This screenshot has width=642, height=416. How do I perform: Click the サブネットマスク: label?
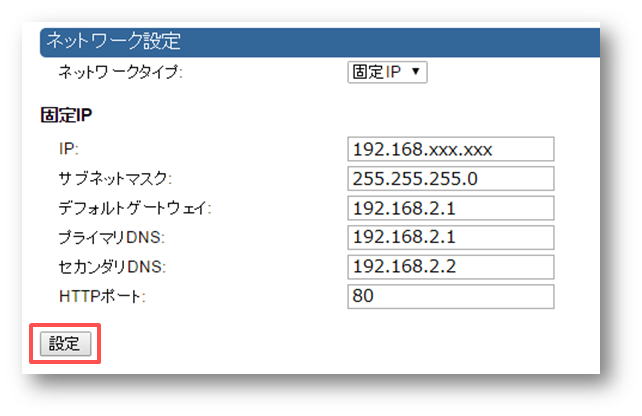(x=115, y=179)
